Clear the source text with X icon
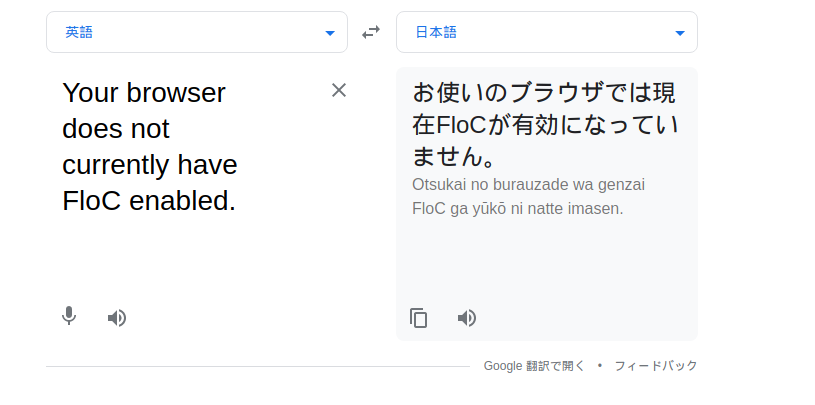 (x=339, y=91)
